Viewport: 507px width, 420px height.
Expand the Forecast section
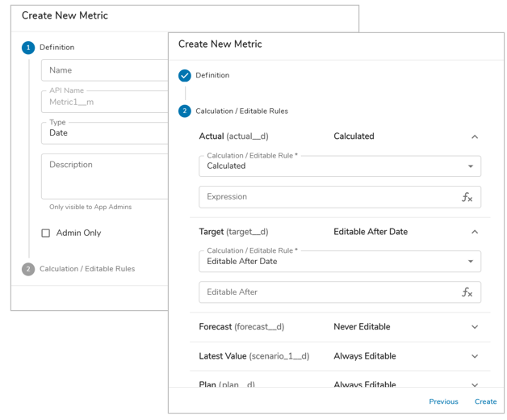click(475, 327)
